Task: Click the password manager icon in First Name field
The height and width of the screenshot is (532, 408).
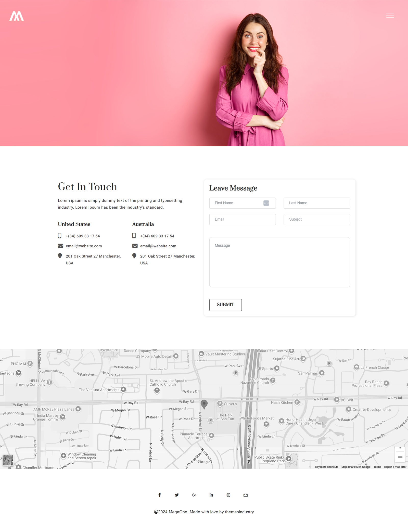Action: [x=266, y=203]
